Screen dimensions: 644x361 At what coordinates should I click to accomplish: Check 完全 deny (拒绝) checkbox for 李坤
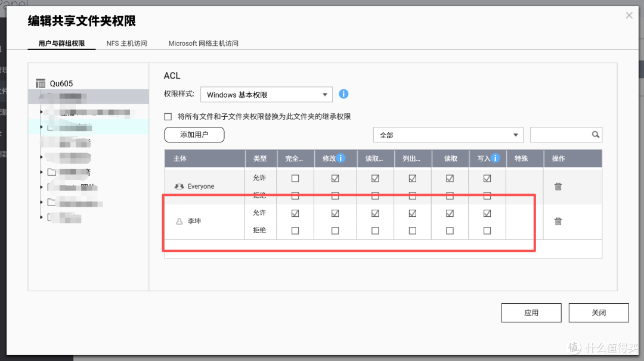tap(295, 231)
